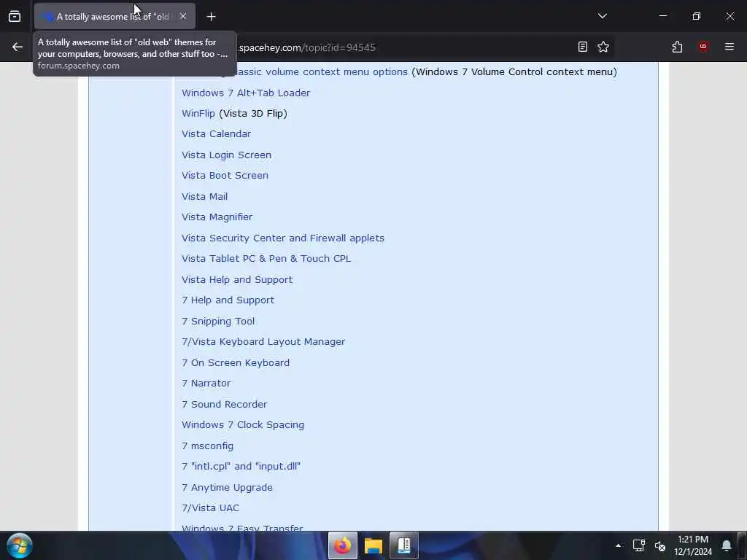Select the 'A totally awesome list' tab
Viewport: 747px width, 560px height.
pos(115,17)
